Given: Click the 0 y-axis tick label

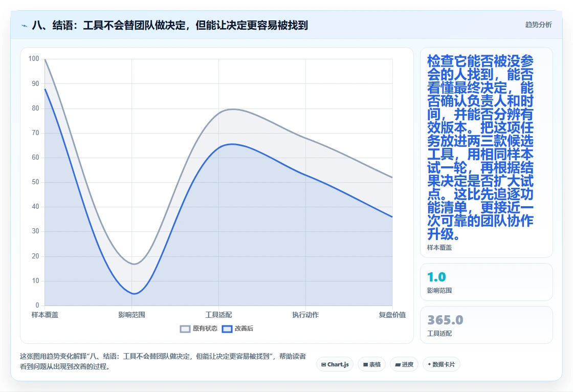Looking at the screenshot, I should click(x=37, y=306).
